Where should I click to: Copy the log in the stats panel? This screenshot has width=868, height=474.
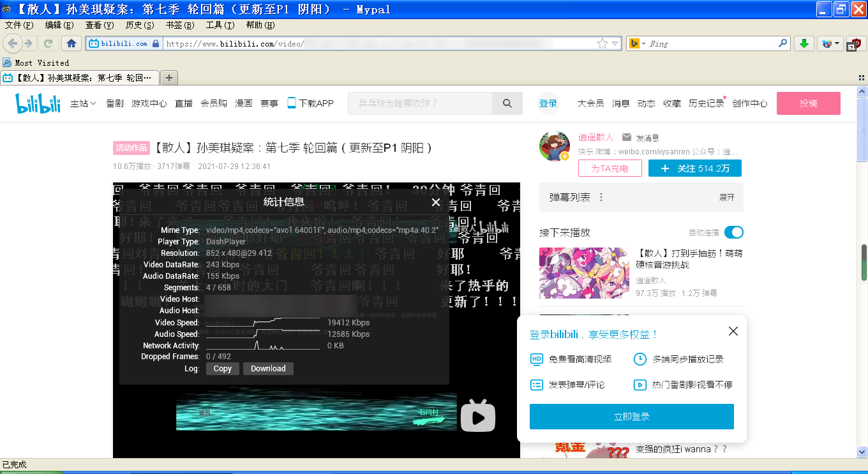tap(223, 369)
